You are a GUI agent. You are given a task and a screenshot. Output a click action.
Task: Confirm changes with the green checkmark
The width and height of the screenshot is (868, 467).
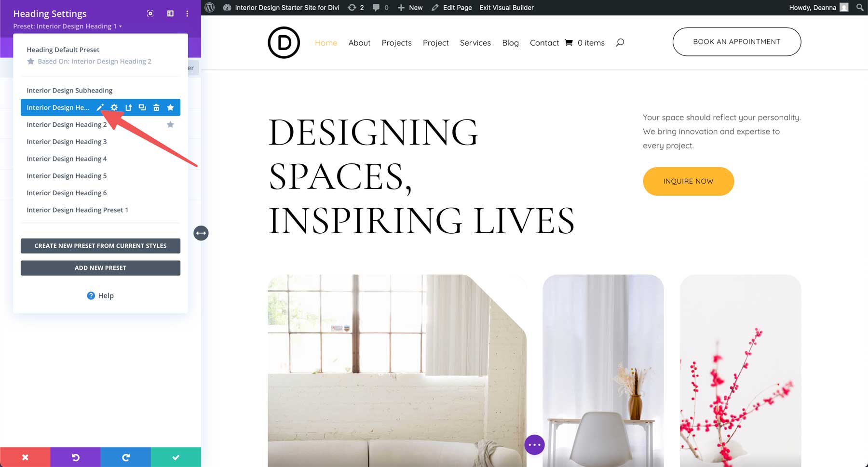[x=176, y=457]
